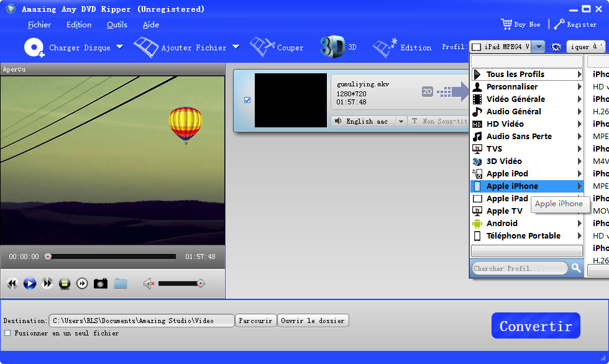Expand the Charger Disque dropdown arrow
This screenshot has width=609, height=364.
[119, 47]
